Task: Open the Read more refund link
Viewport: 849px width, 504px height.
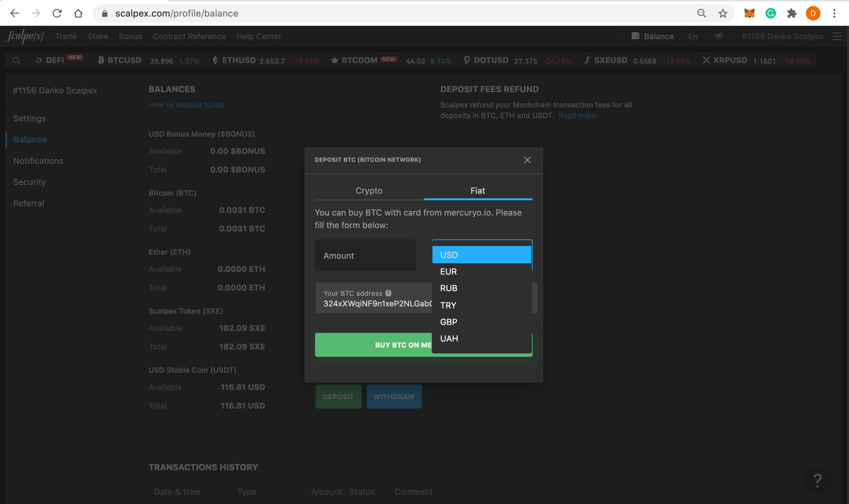Action: (577, 115)
